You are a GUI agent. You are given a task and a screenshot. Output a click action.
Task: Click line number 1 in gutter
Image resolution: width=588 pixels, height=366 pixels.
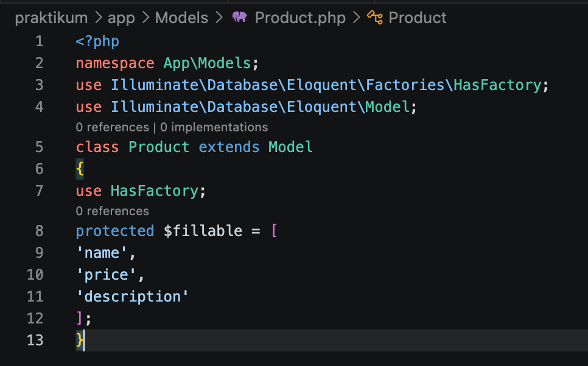click(40, 41)
